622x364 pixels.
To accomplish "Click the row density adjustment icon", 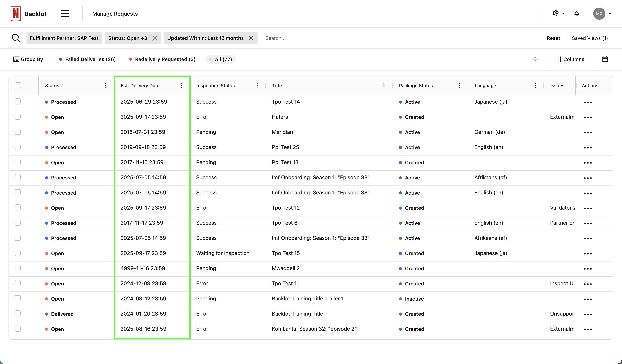I will tap(535, 59).
